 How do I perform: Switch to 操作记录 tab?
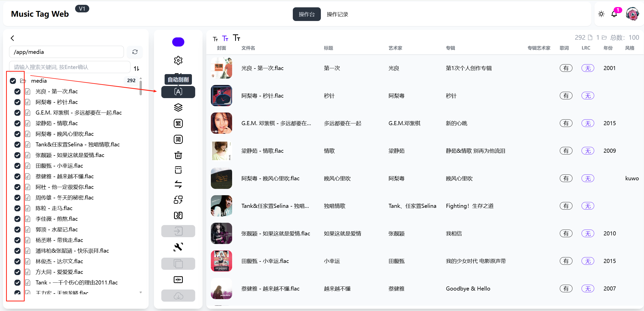click(337, 14)
